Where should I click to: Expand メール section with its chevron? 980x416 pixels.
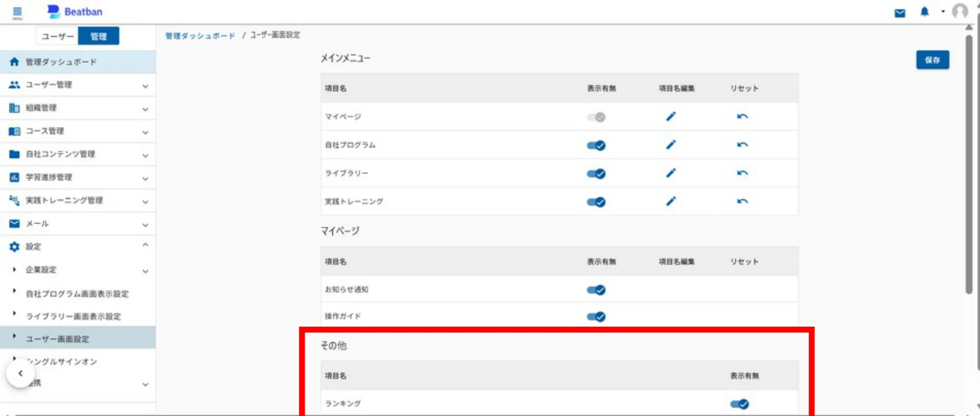[x=146, y=225]
